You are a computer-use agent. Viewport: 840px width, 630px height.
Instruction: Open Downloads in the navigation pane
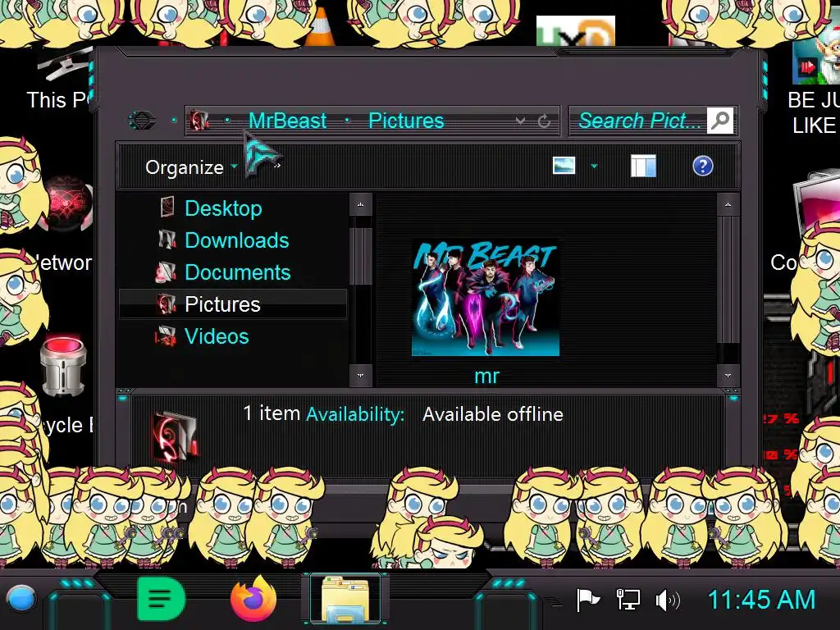(x=236, y=240)
